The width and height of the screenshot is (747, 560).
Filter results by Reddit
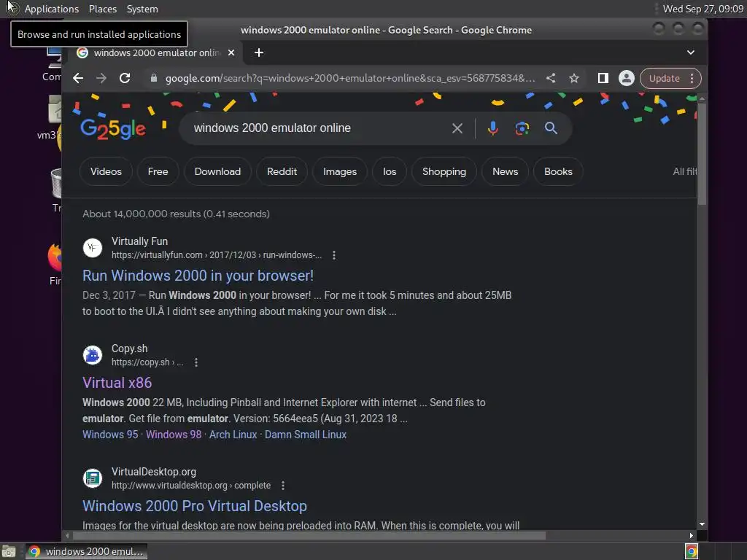coord(282,171)
